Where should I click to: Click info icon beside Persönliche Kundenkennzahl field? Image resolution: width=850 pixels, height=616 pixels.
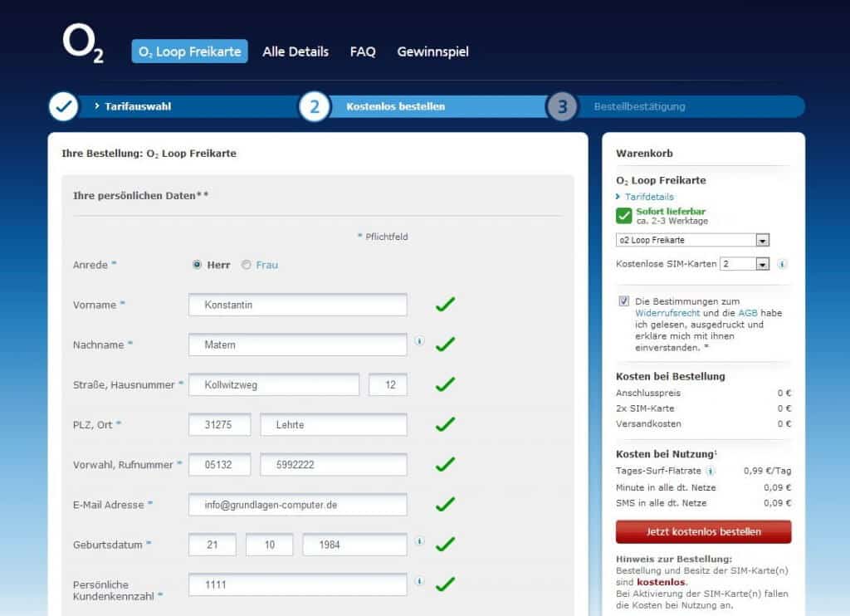click(419, 580)
